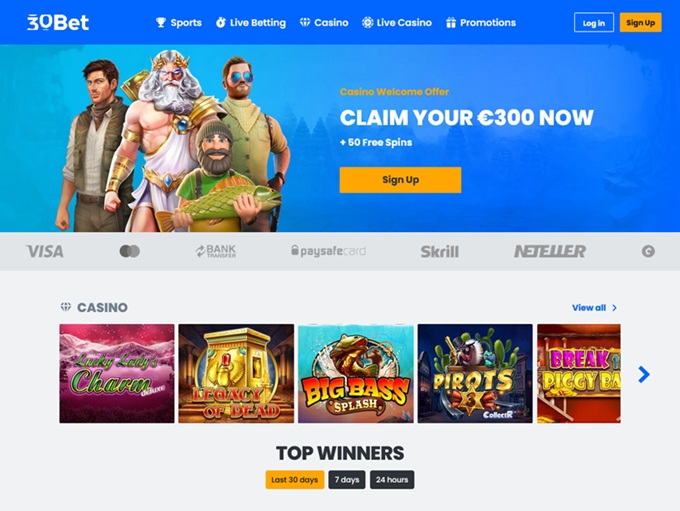This screenshot has width=680, height=511.
Task: Click the 30Bet logo
Action: 58,23
